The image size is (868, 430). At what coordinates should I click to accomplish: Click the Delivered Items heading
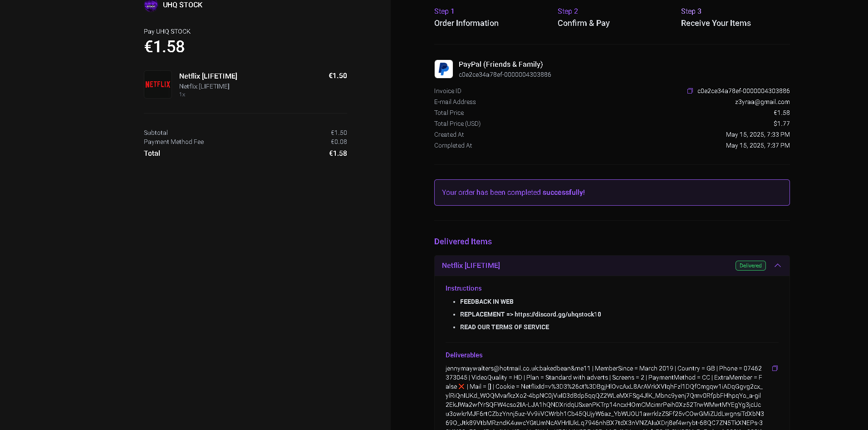coord(463,242)
